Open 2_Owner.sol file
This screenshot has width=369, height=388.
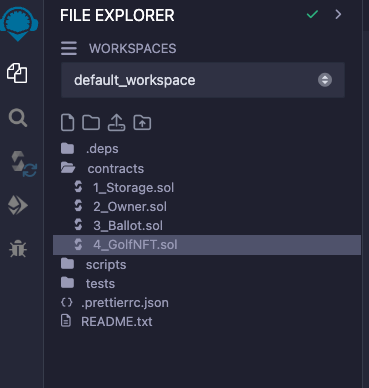point(130,207)
